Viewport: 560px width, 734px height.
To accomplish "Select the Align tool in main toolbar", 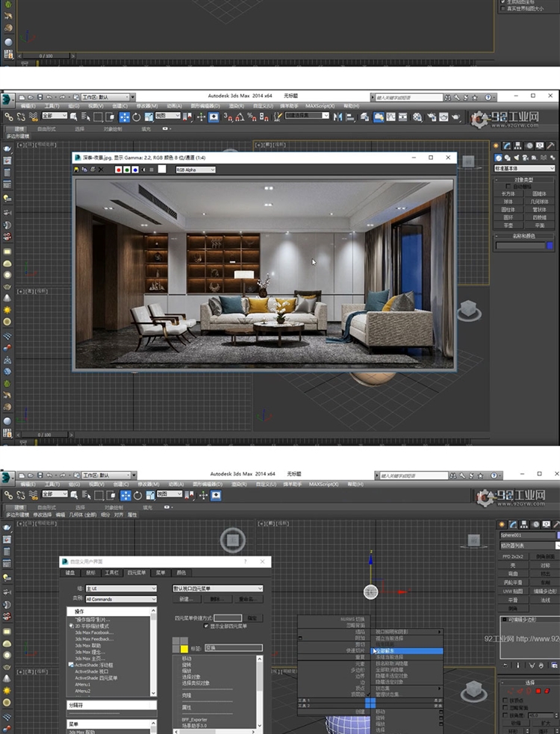I will 350,116.
